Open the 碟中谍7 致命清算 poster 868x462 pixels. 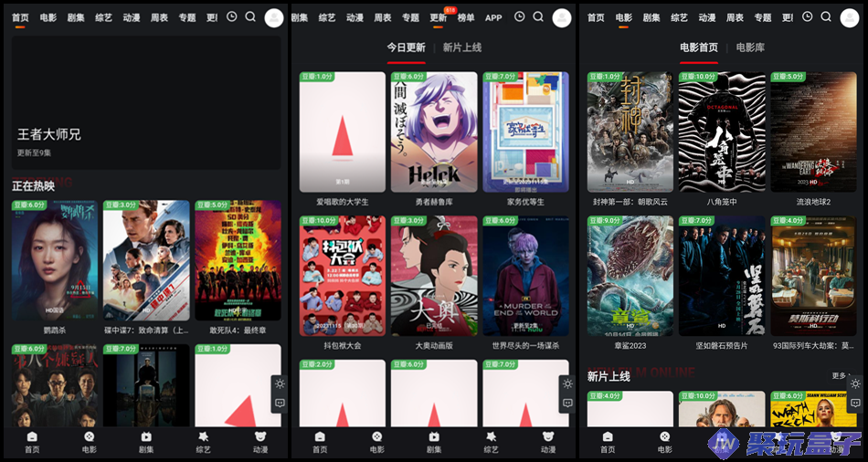(x=146, y=260)
